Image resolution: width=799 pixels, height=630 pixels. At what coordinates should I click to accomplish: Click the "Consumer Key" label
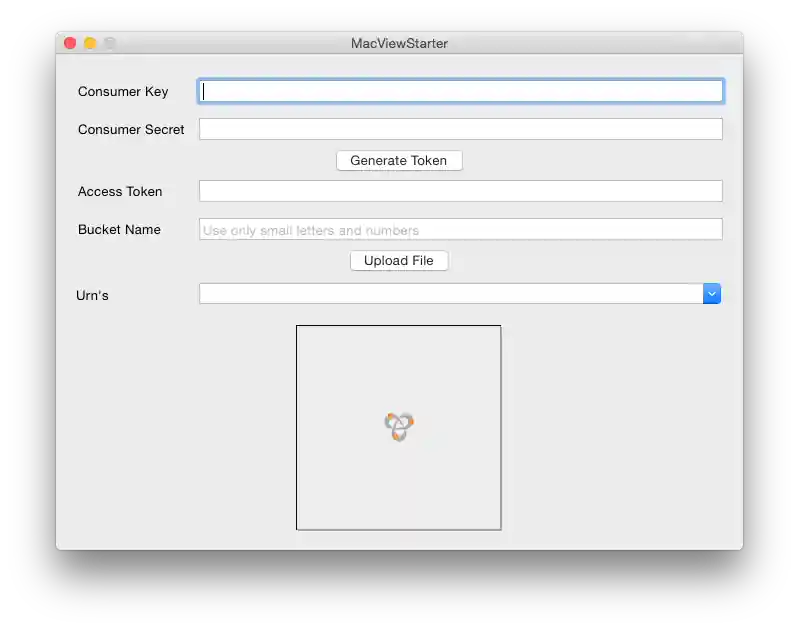[x=123, y=91]
